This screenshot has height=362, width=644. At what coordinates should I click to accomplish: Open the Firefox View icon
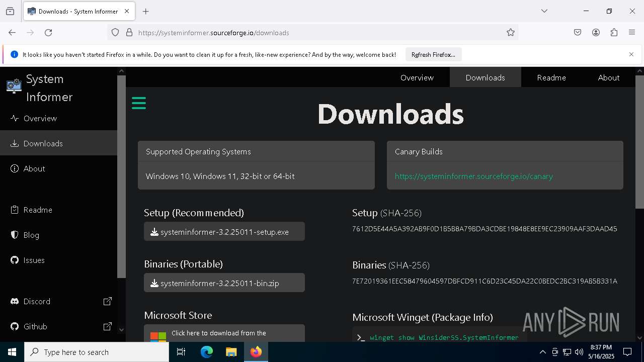pos(10,11)
